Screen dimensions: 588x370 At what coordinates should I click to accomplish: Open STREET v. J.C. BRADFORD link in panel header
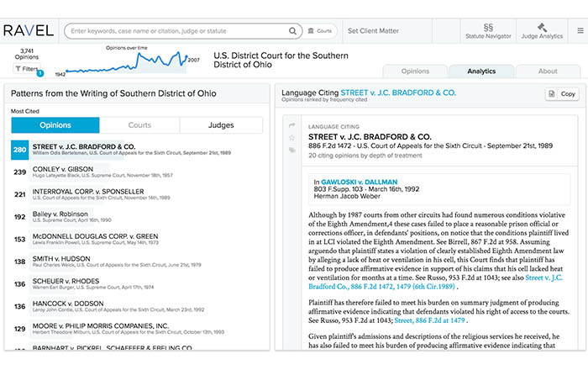point(398,92)
